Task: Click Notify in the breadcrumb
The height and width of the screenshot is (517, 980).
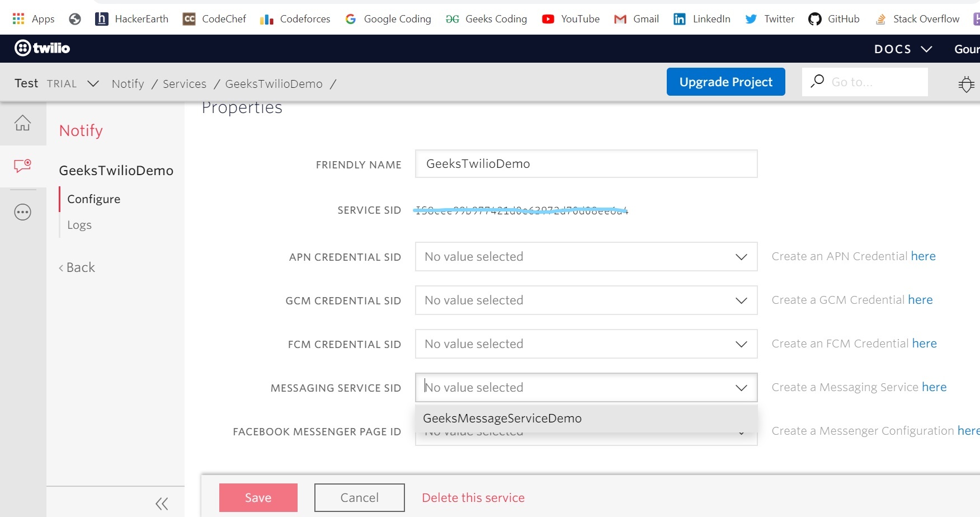Action: coord(128,84)
